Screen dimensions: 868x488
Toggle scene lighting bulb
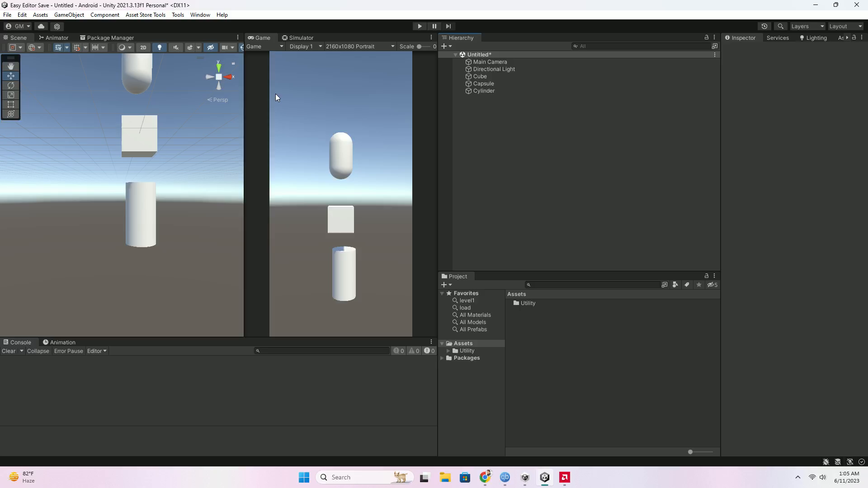pos(159,47)
